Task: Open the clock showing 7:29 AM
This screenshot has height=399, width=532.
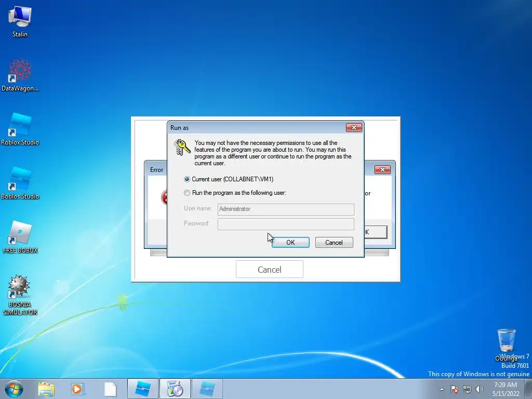Action: tap(506, 389)
